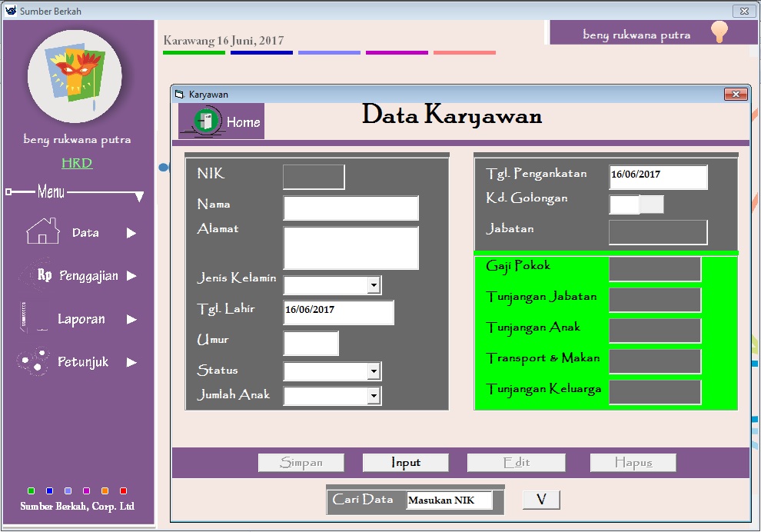Click the V button to search data
The height and width of the screenshot is (532, 761).
pyautogui.click(x=540, y=499)
